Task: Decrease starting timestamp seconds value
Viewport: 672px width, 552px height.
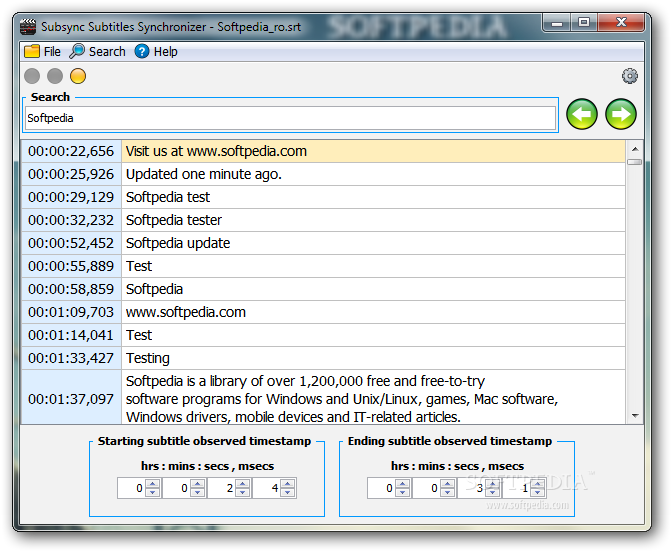Action: (243, 492)
